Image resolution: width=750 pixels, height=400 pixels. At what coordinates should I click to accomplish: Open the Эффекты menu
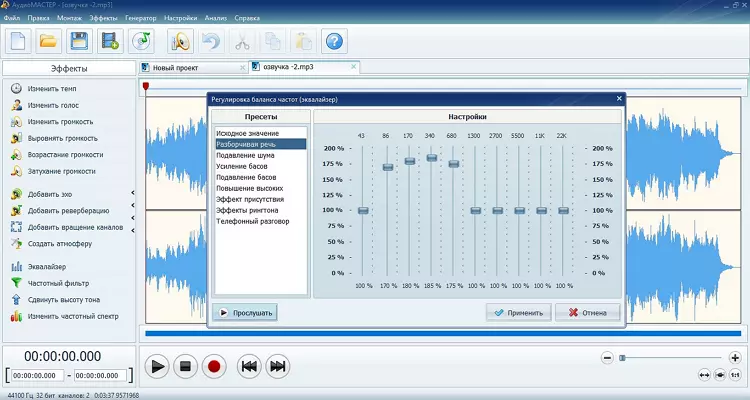click(x=102, y=18)
